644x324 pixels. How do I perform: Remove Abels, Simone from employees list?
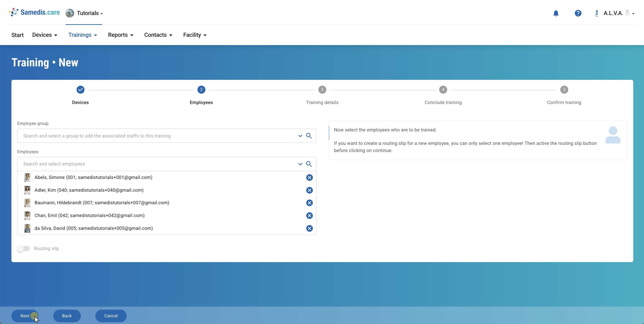[x=309, y=178]
